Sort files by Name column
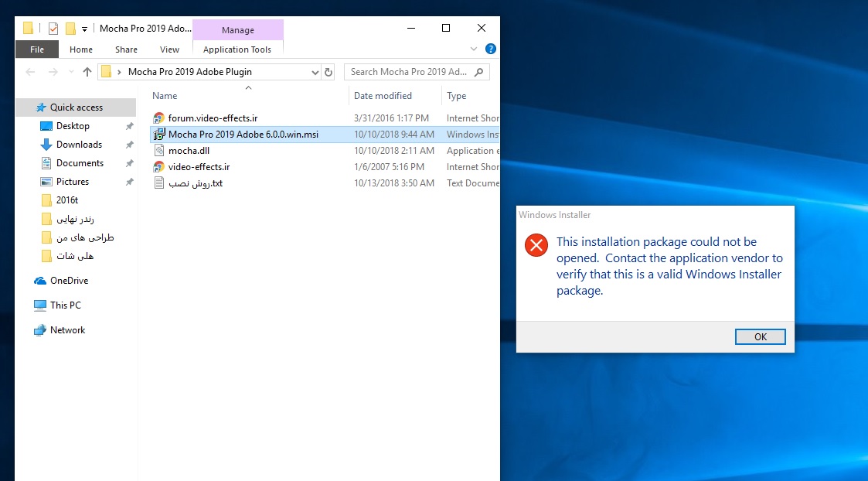868x481 pixels. tap(165, 96)
